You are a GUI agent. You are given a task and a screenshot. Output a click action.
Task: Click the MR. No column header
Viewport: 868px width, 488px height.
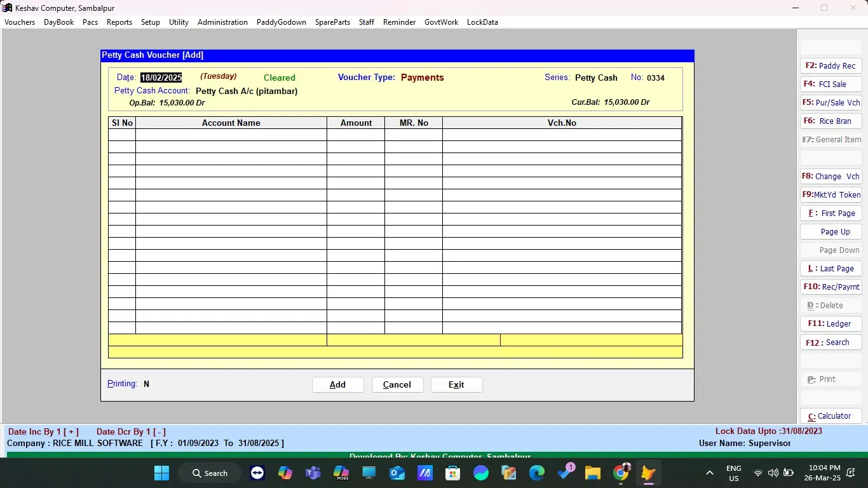click(414, 123)
